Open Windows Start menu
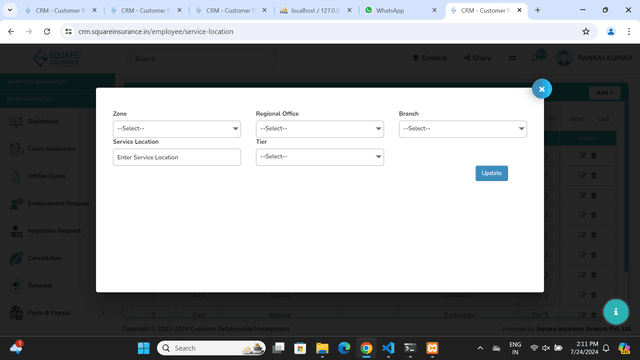Screen dimensions: 640x360 pos(143,348)
